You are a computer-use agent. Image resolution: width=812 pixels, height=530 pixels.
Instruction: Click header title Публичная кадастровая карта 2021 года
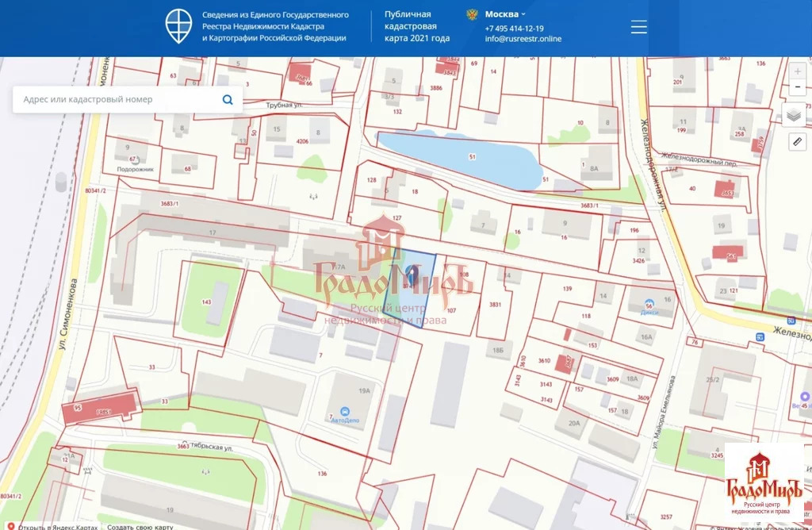(x=416, y=26)
